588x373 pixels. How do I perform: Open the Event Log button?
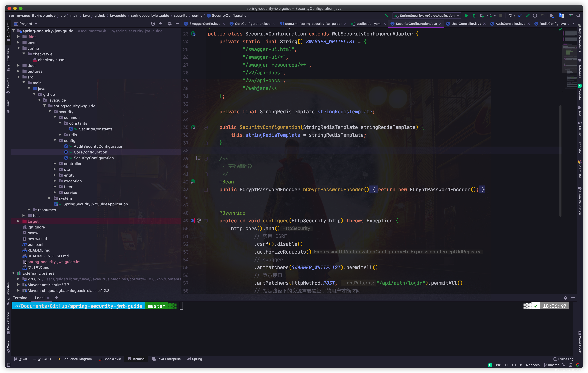coord(563,359)
